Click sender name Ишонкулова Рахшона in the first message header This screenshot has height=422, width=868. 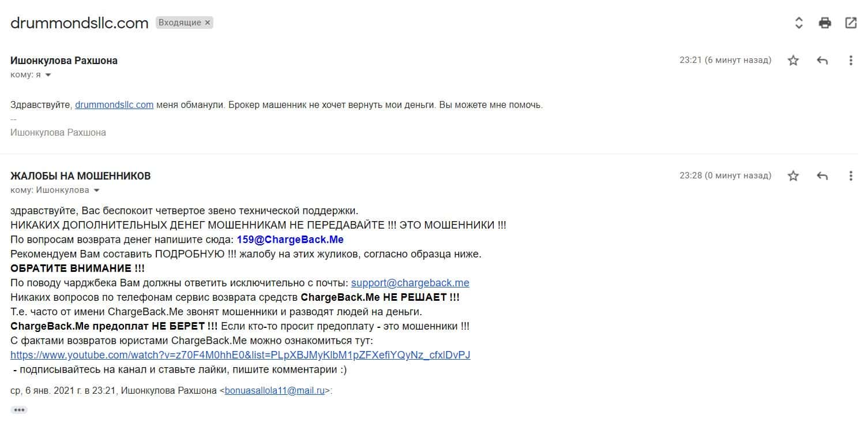tap(64, 61)
